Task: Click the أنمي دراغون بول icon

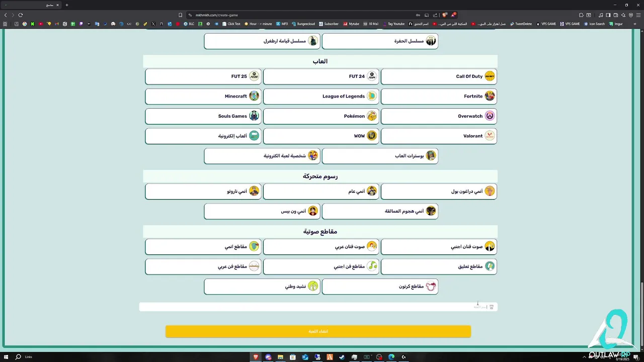Action: tap(490, 191)
